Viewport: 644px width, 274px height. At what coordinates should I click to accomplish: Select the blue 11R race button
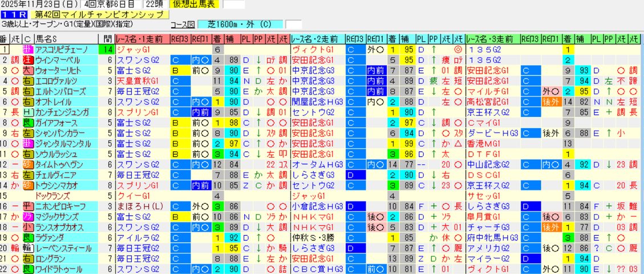[14, 15]
